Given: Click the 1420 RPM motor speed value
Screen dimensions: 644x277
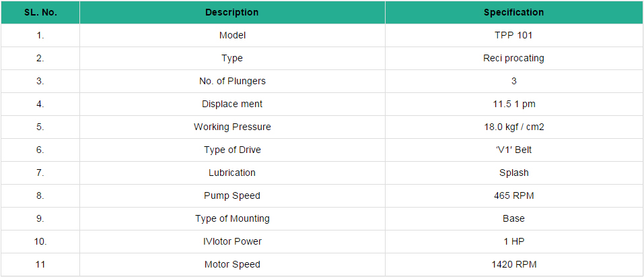Looking at the screenshot, I should coord(513,264).
